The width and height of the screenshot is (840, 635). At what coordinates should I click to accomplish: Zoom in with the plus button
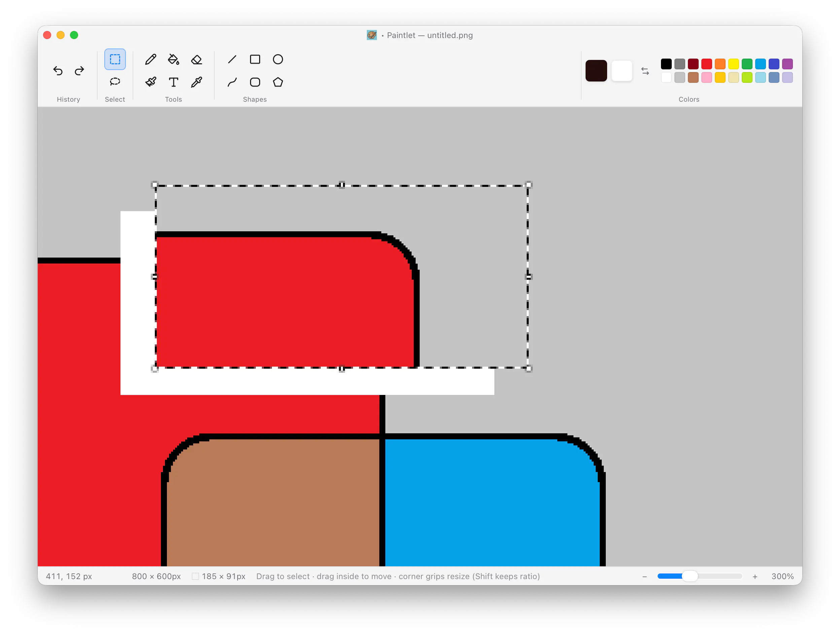tap(755, 576)
